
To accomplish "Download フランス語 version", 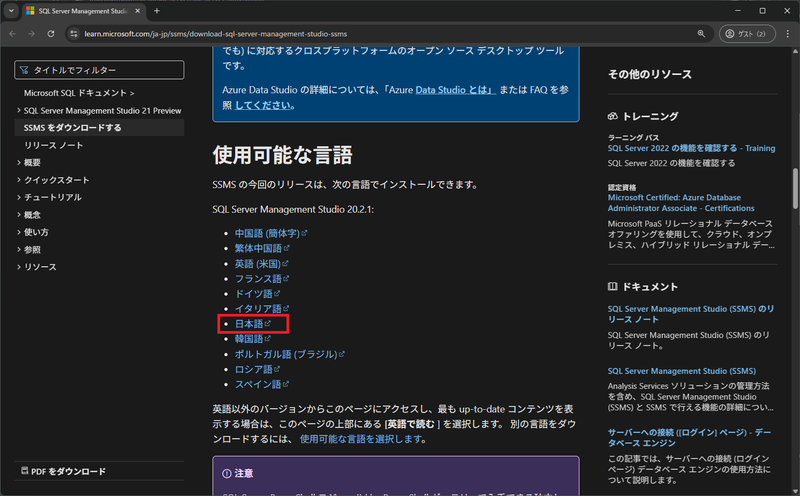I will click(262, 279).
